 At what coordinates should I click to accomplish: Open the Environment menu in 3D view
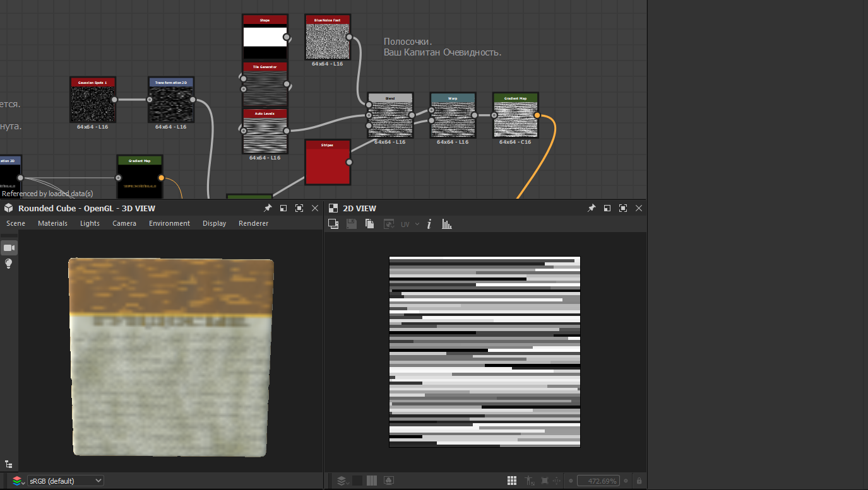coord(169,223)
